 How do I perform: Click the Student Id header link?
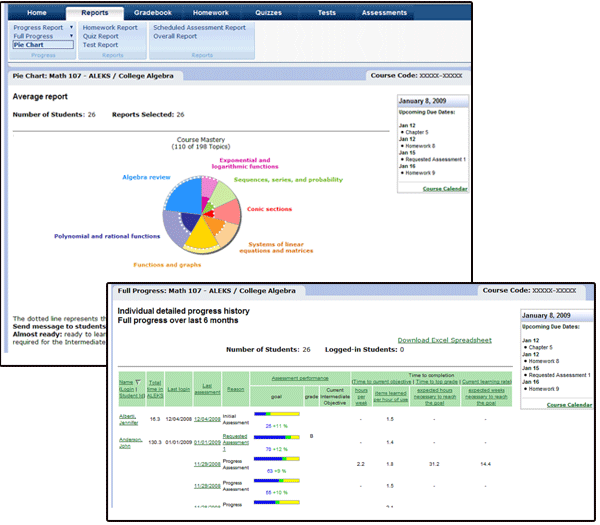tap(132, 395)
